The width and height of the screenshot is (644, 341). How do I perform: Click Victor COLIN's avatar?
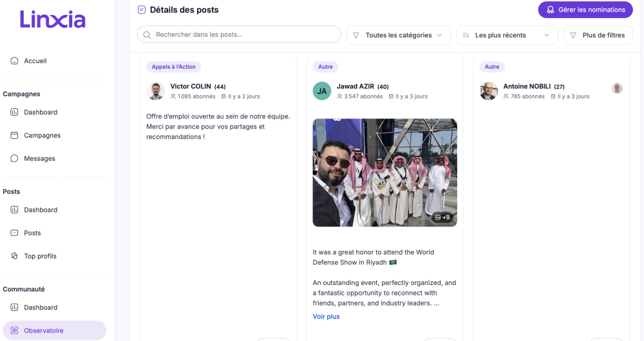(155, 91)
